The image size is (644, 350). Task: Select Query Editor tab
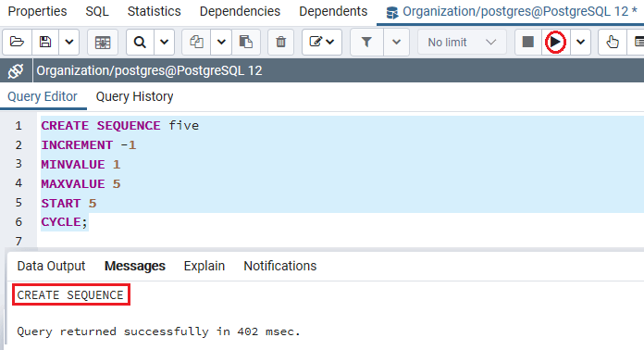(x=43, y=96)
